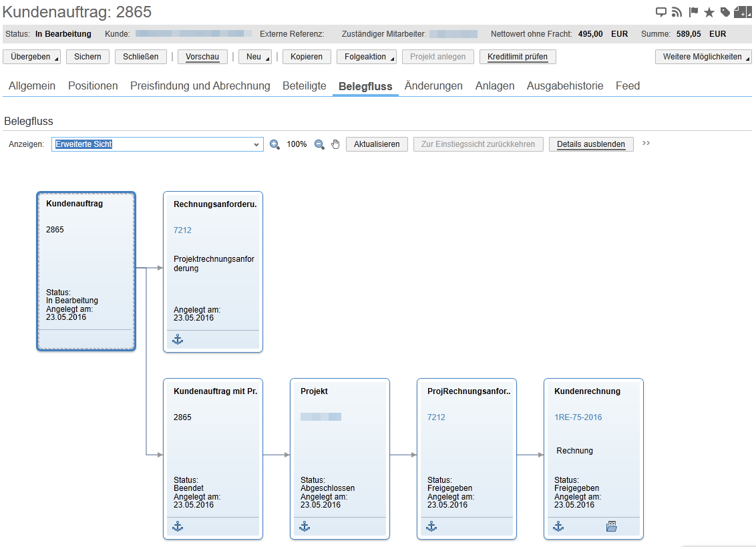Open invoice link 1RE-75-2016
The height and width of the screenshot is (547, 756).
(578, 417)
